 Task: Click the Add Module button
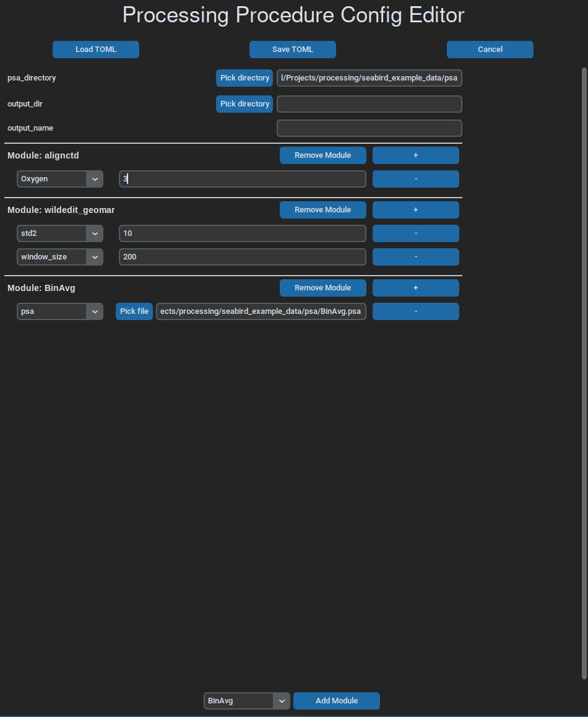(x=336, y=700)
